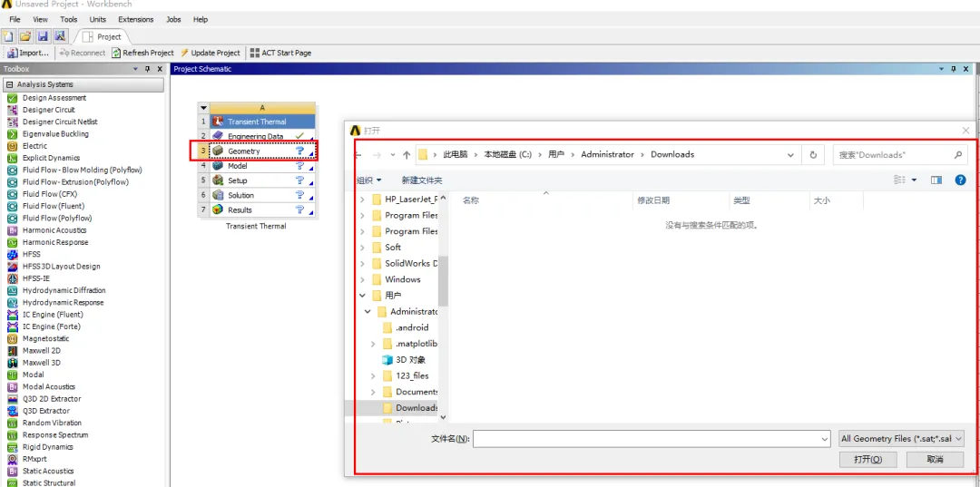Image resolution: width=980 pixels, height=487 pixels.
Task: Click the Geometry cell in schematic
Action: tap(262, 151)
